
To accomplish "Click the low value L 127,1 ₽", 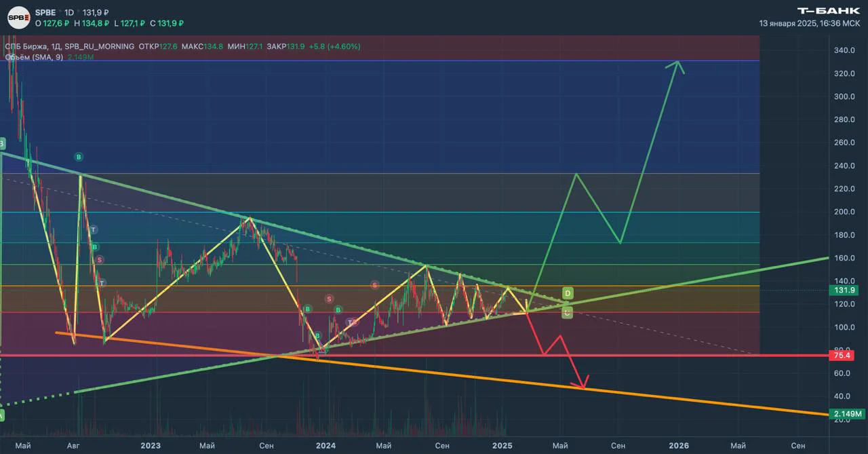I will [129, 24].
